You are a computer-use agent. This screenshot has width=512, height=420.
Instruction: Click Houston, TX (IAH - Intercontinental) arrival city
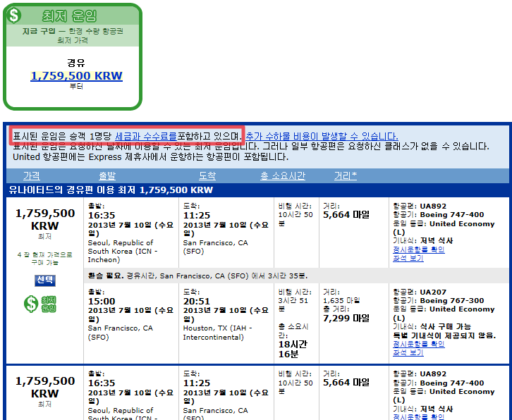[x=217, y=333]
